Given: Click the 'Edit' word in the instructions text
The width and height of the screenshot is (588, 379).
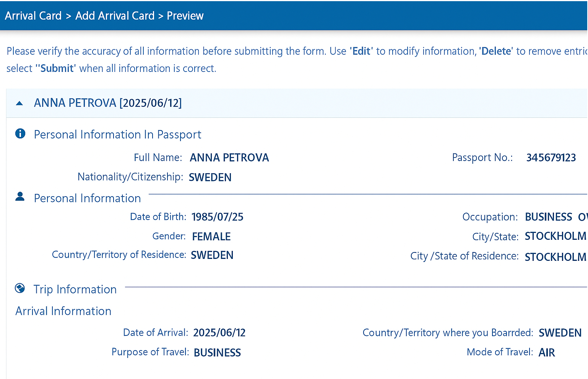Looking at the screenshot, I should tap(361, 51).
